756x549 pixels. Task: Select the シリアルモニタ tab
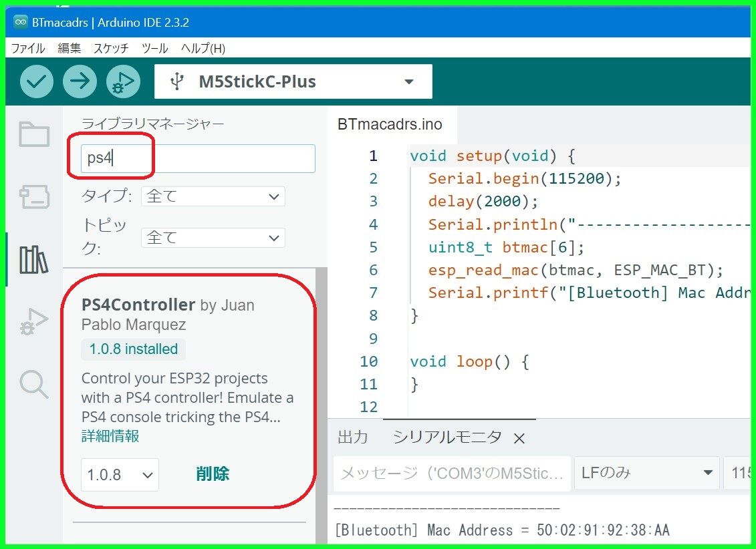pos(447,437)
